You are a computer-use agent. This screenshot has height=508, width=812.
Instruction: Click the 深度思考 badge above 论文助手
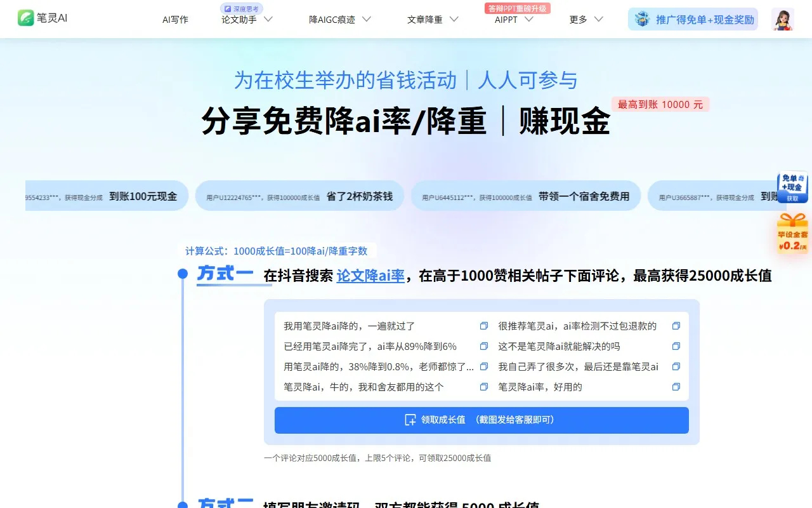coord(240,8)
